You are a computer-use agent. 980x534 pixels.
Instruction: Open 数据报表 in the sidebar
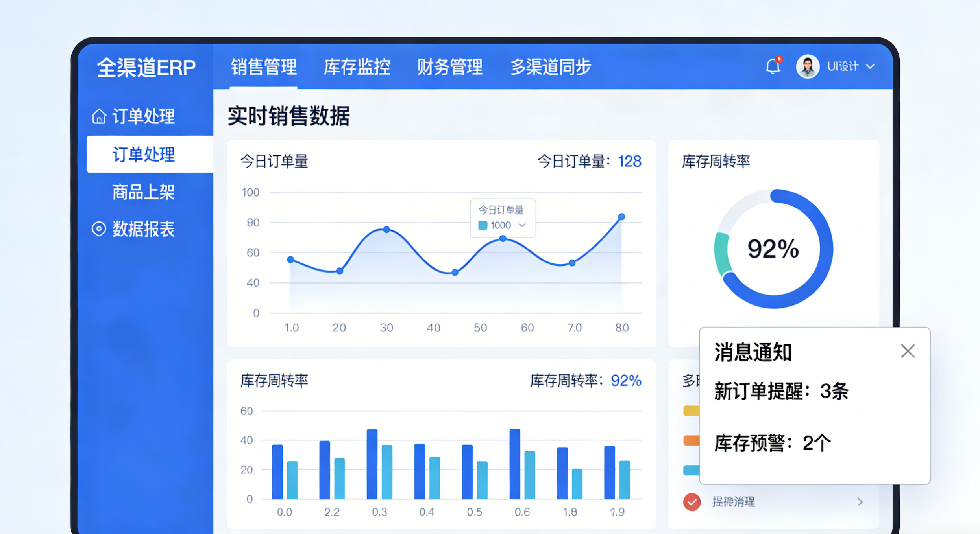tap(143, 229)
